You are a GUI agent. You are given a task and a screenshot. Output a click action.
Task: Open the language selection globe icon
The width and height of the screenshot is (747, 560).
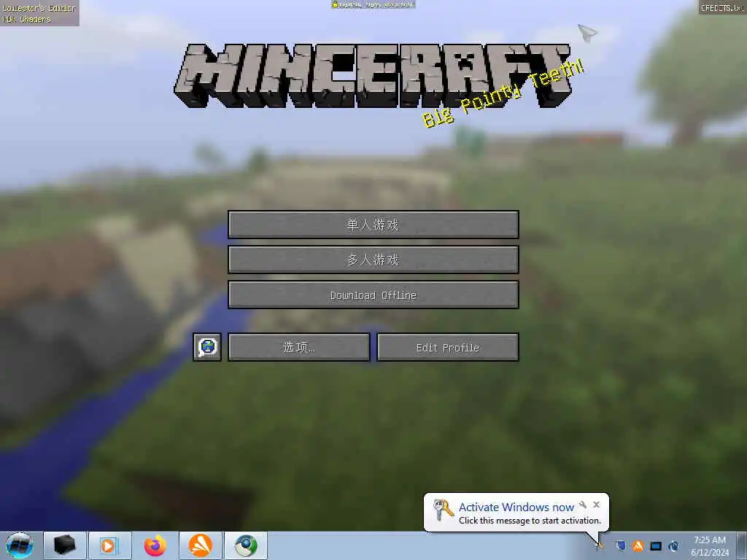point(207,346)
